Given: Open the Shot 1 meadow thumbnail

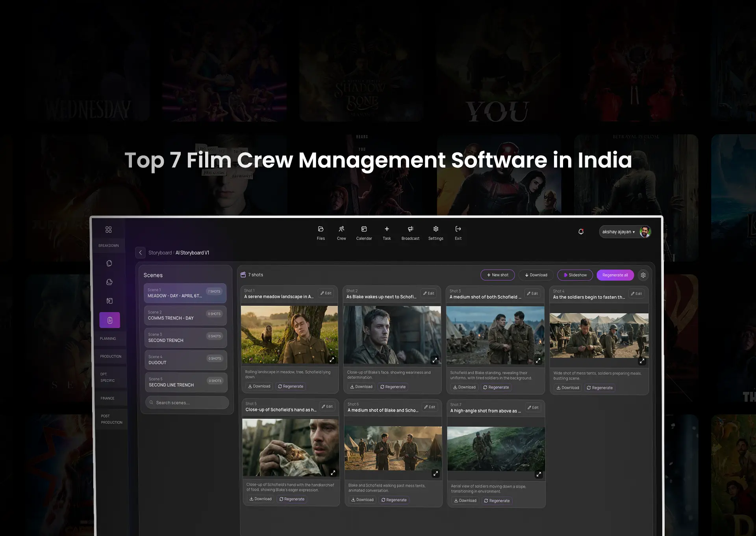Looking at the screenshot, I should pos(289,335).
